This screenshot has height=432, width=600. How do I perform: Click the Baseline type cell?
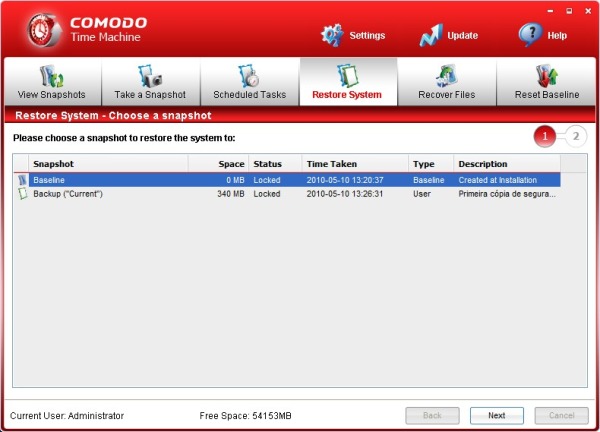click(429, 180)
